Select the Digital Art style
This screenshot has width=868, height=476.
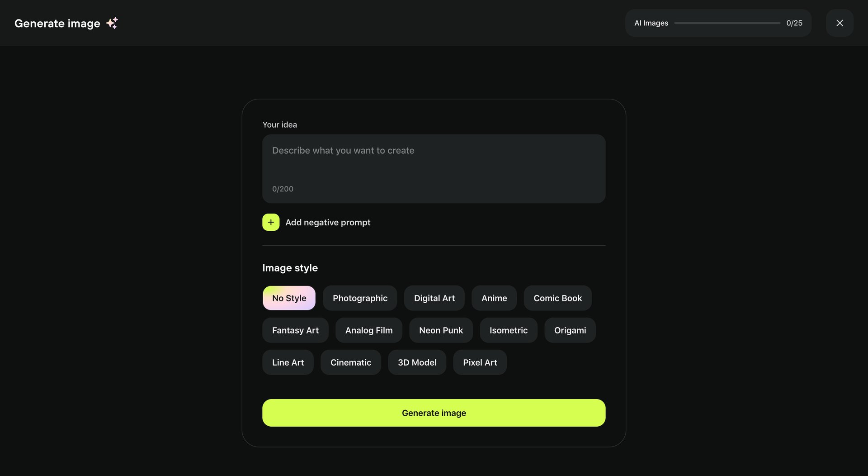[x=434, y=298]
